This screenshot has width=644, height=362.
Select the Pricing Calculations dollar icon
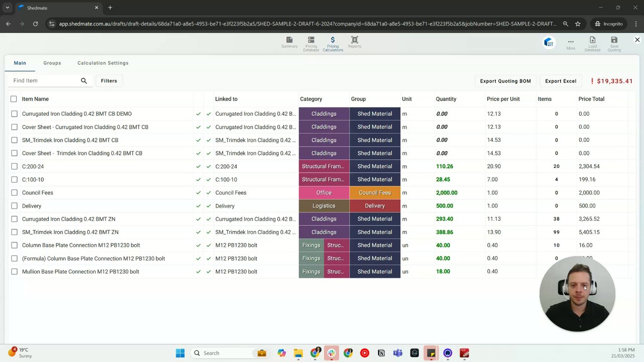tap(333, 40)
